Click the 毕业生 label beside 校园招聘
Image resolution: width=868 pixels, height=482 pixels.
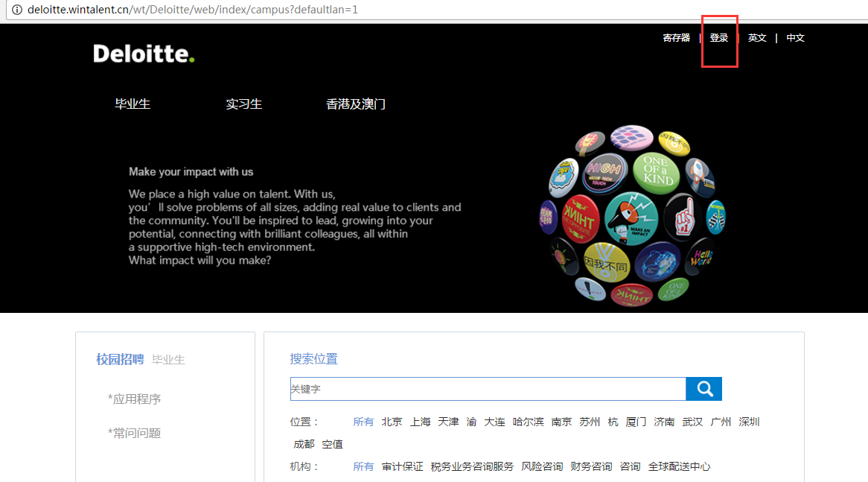tap(168, 360)
